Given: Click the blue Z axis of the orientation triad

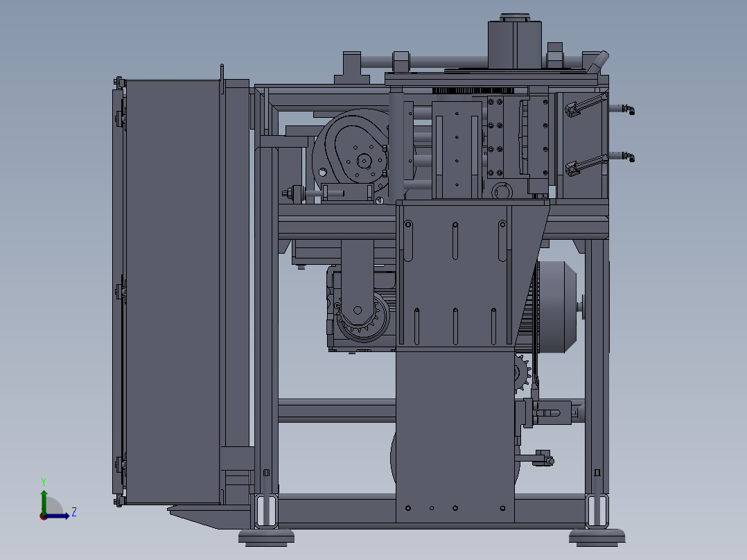Looking at the screenshot, I should pyautogui.click(x=57, y=516).
